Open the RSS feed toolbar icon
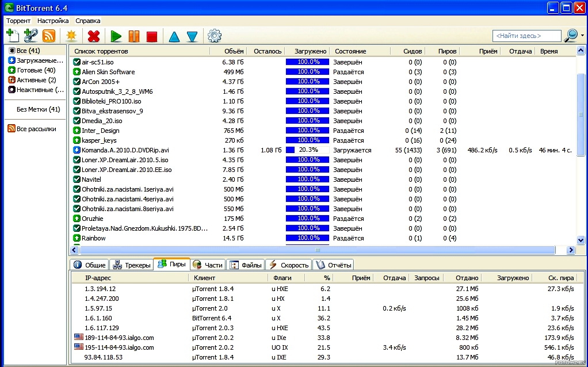588x367 pixels. (x=49, y=36)
